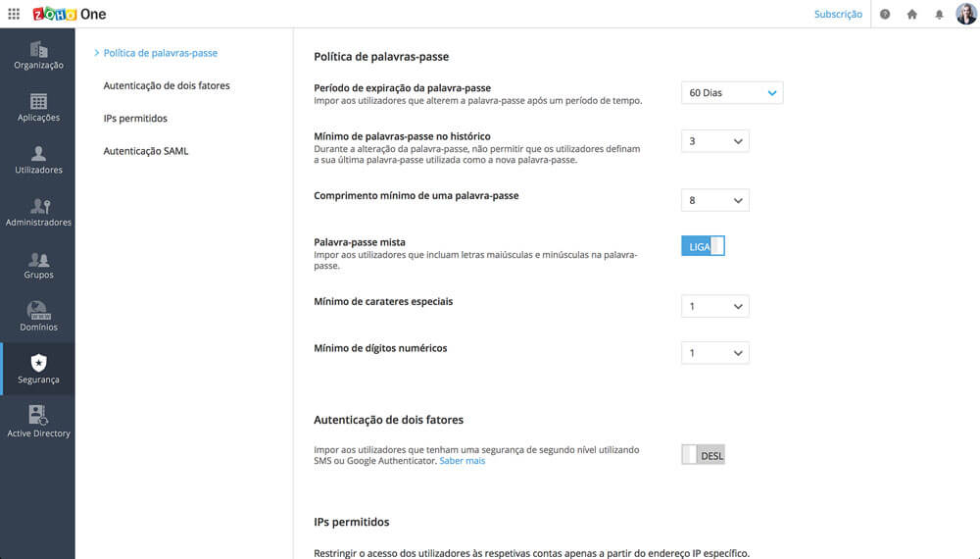Open the 60 Dias expiration dropdown

[732, 92]
